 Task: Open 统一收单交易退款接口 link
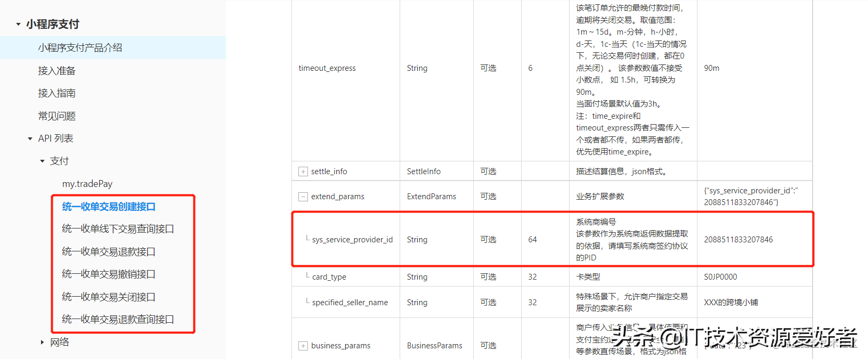pyautogui.click(x=109, y=251)
